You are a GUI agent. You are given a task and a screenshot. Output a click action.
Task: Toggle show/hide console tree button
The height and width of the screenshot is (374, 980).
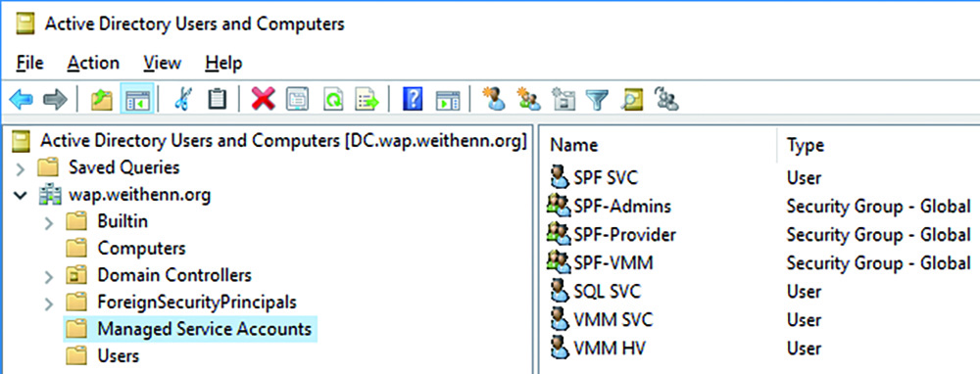(x=137, y=99)
